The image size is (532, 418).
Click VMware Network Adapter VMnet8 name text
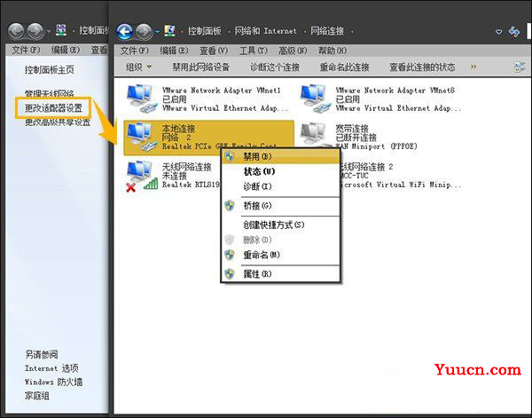395,91
